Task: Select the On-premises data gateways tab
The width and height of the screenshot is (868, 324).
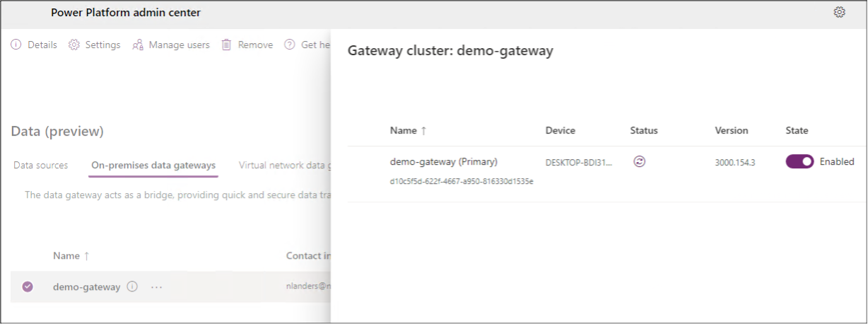Action: (153, 165)
